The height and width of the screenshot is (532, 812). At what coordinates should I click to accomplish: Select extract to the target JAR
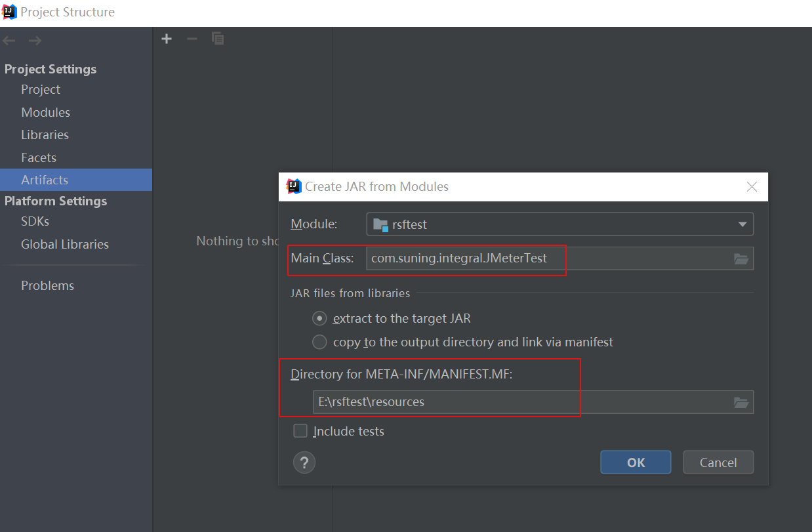[319, 318]
